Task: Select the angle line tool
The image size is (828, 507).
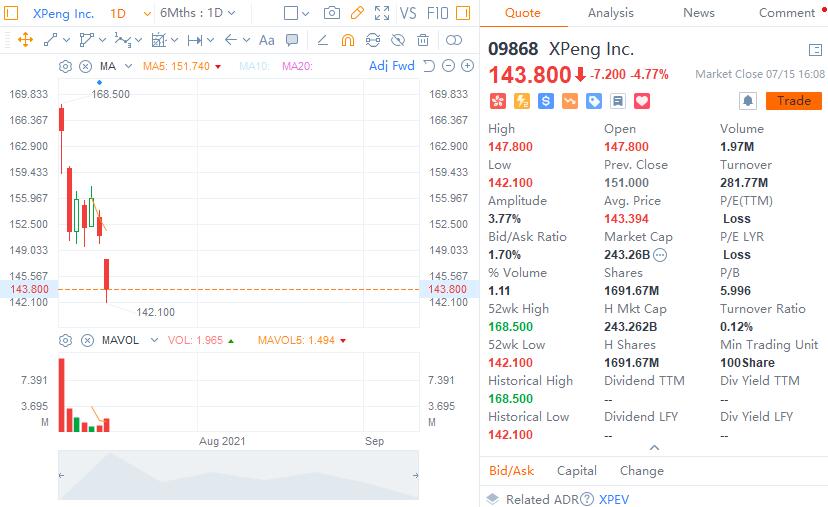Action: click(323, 40)
